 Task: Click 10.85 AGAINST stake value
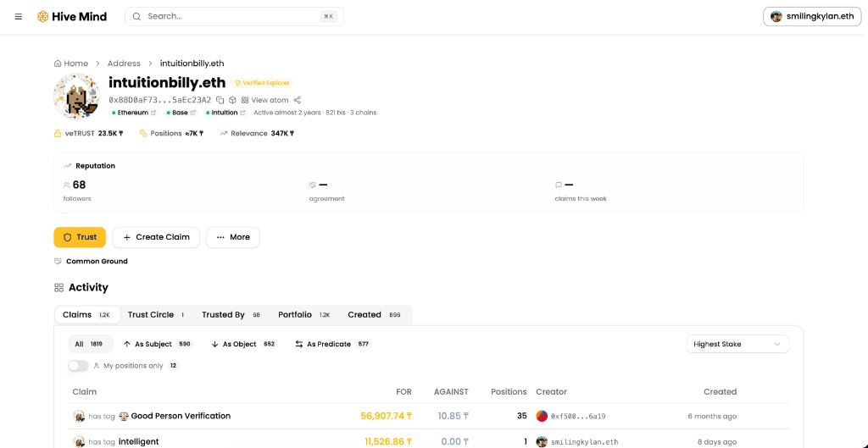[x=453, y=416]
